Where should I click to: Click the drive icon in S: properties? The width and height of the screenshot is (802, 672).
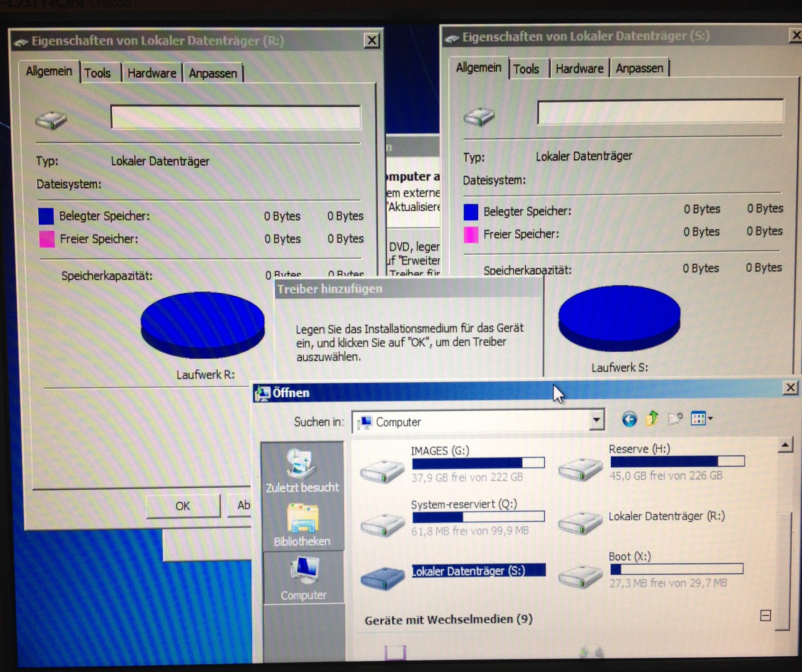pyautogui.click(x=479, y=117)
